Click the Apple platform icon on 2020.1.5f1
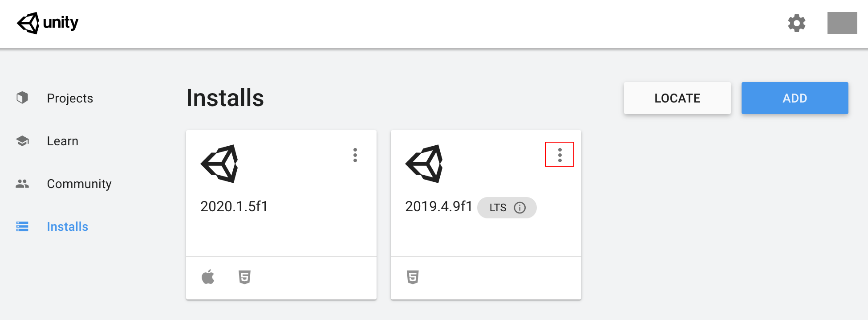This screenshot has width=868, height=320. pos(208,277)
